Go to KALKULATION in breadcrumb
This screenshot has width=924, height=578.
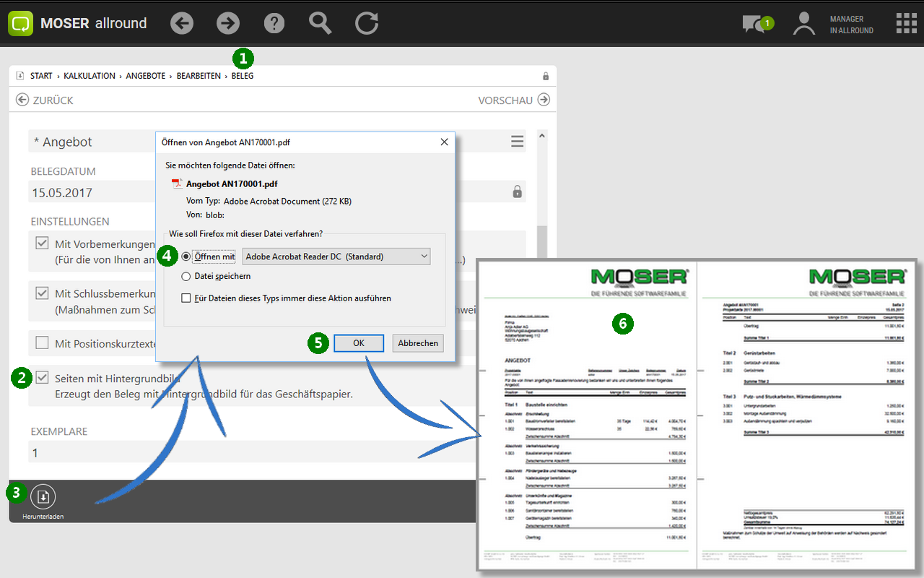tap(89, 76)
